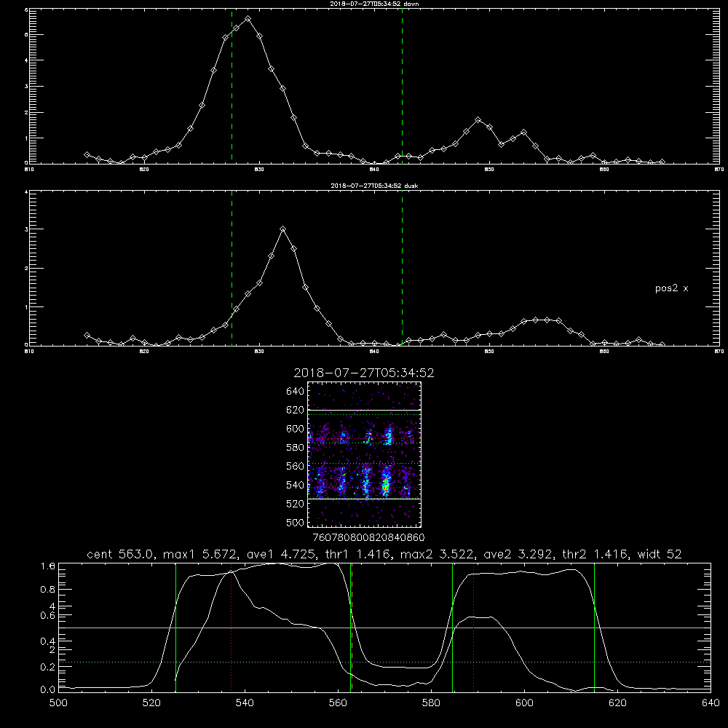Screen dimensions: 728x728
Task: Click the green dashed line near 828 in dawn plot
Action: click(x=232, y=86)
